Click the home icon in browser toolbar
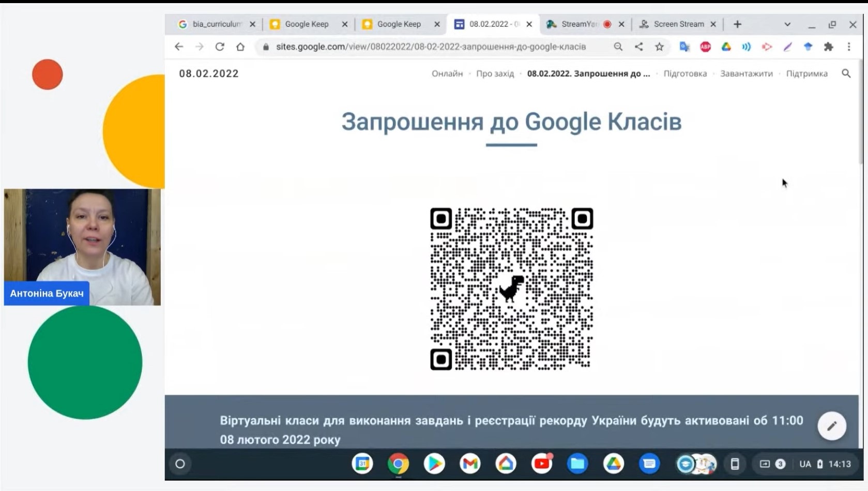 pos(240,47)
